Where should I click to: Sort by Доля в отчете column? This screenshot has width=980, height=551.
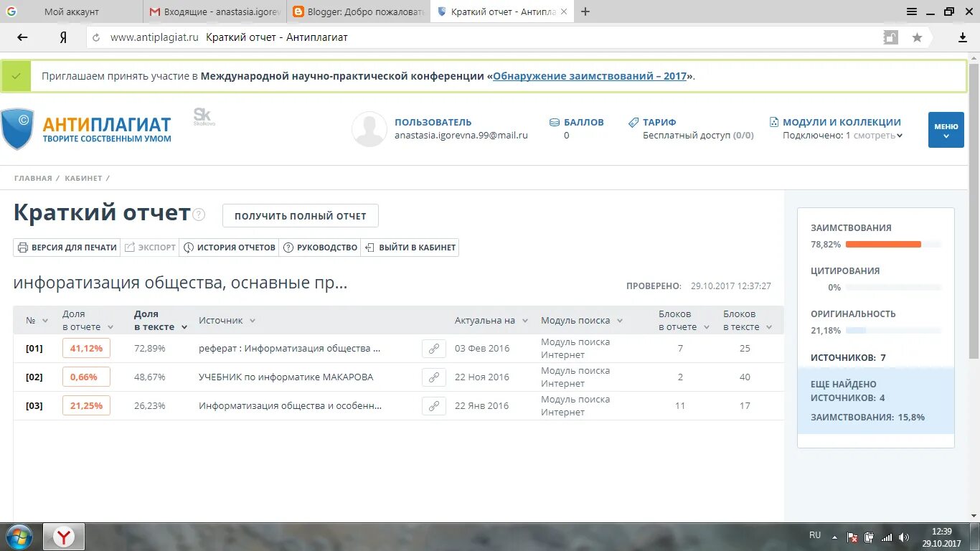pyautogui.click(x=110, y=327)
